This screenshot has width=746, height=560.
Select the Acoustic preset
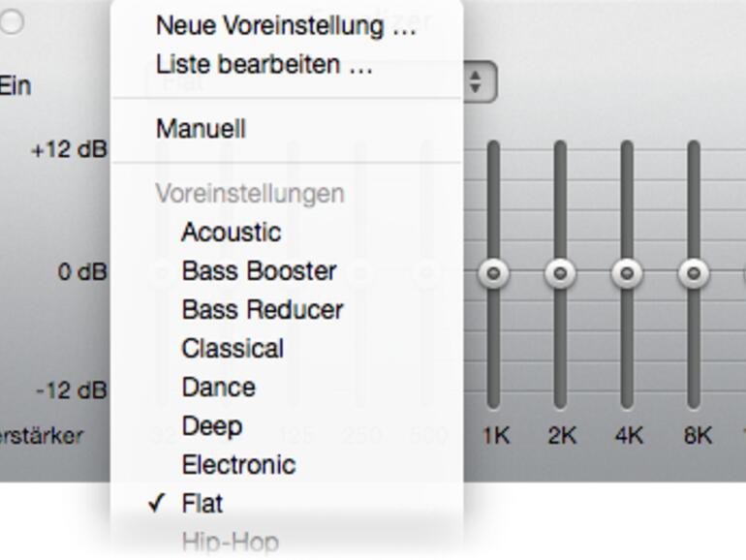231,233
